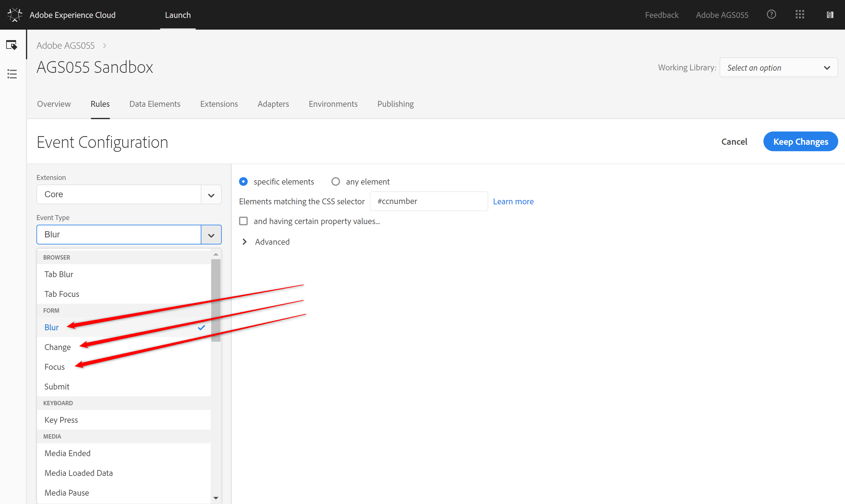Switch to the Data Elements tab
845x504 pixels.
(x=155, y=104)
